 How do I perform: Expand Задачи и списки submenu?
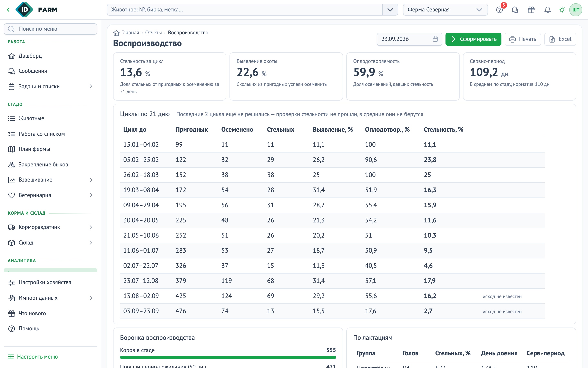pos(91,86)
